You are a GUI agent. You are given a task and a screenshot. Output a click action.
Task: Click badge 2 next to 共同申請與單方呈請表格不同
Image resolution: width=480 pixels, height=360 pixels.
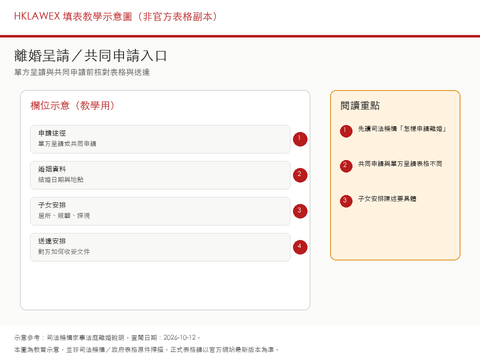[x=346, y=166]
